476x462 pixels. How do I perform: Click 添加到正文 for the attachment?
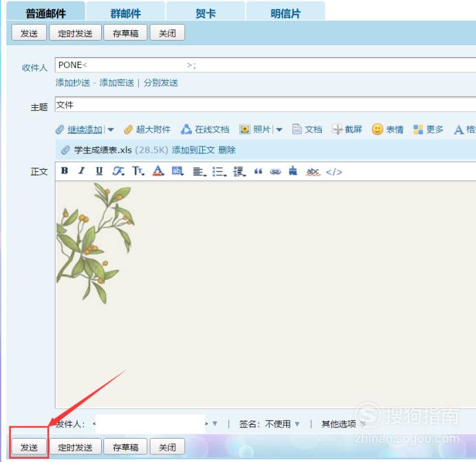[193, 150]
